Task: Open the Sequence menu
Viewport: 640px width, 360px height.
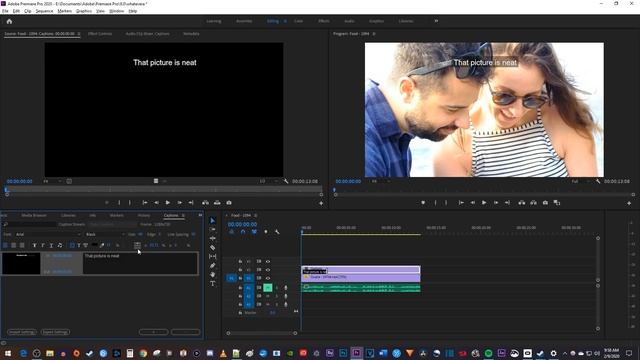Action: click(x=44, y=11)
